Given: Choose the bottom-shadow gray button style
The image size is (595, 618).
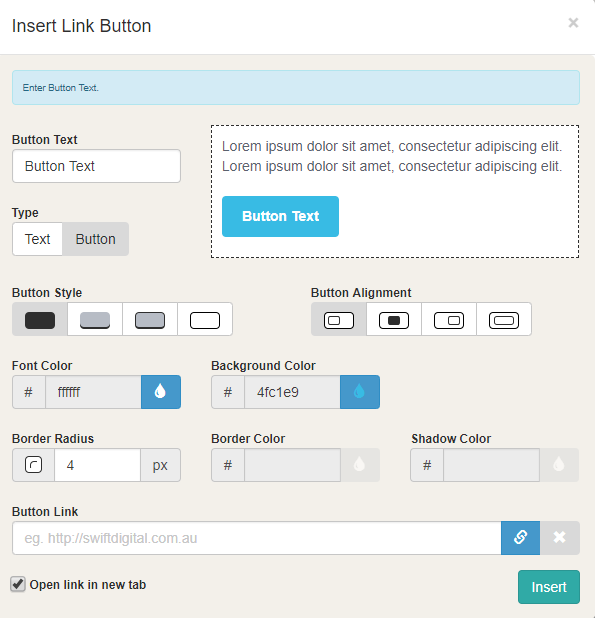Looking at the screenshot, I should coord(95,319).
